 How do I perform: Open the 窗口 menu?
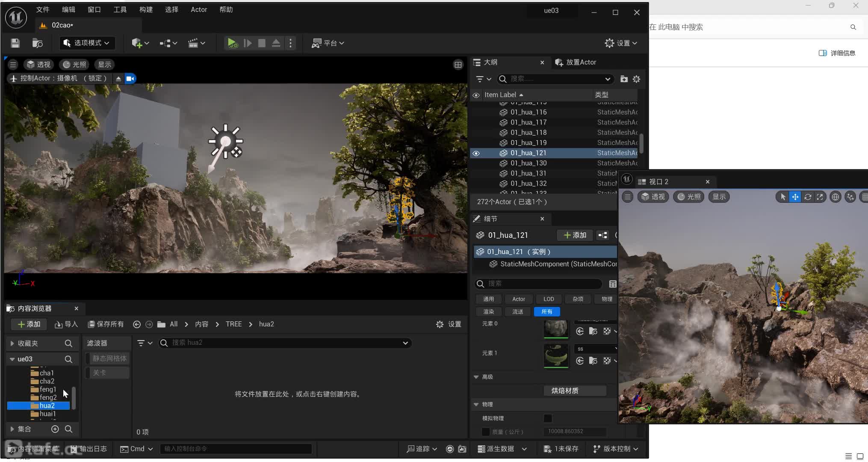point(94,9)
